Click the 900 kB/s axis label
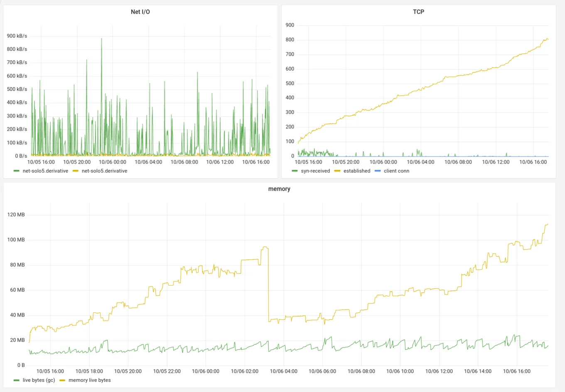 pyautogui.click(x=17, y=36)
